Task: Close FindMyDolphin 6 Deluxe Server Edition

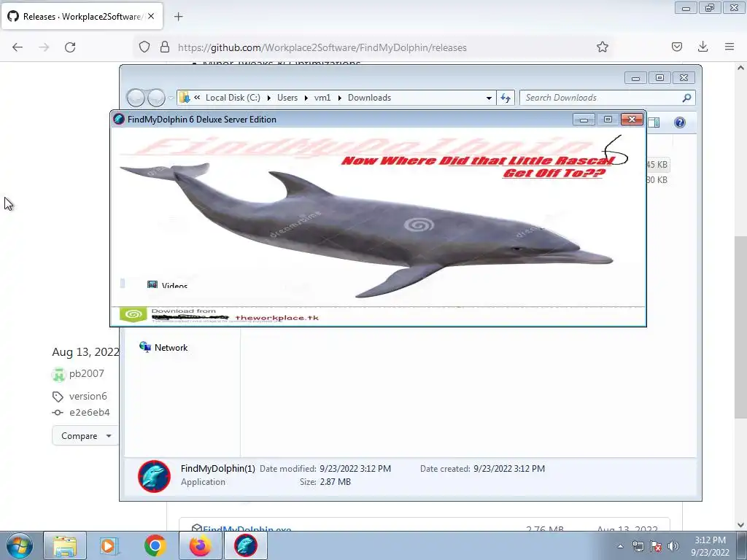Action: (x=632, y=120)
